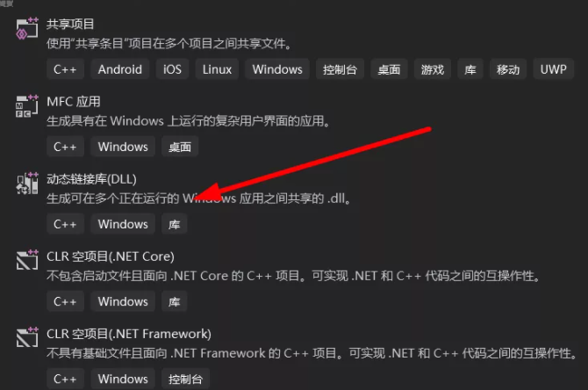Screen dimensions: 588x390
Task: Click 库 tag under 动态链接库(DLL)
Action: point(175,224)
